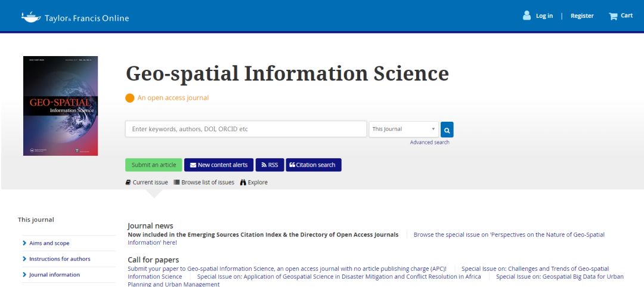Viewport: 644px width, 287px height.
Task: Open the Explore menu item
Action: tap(254, 182)
